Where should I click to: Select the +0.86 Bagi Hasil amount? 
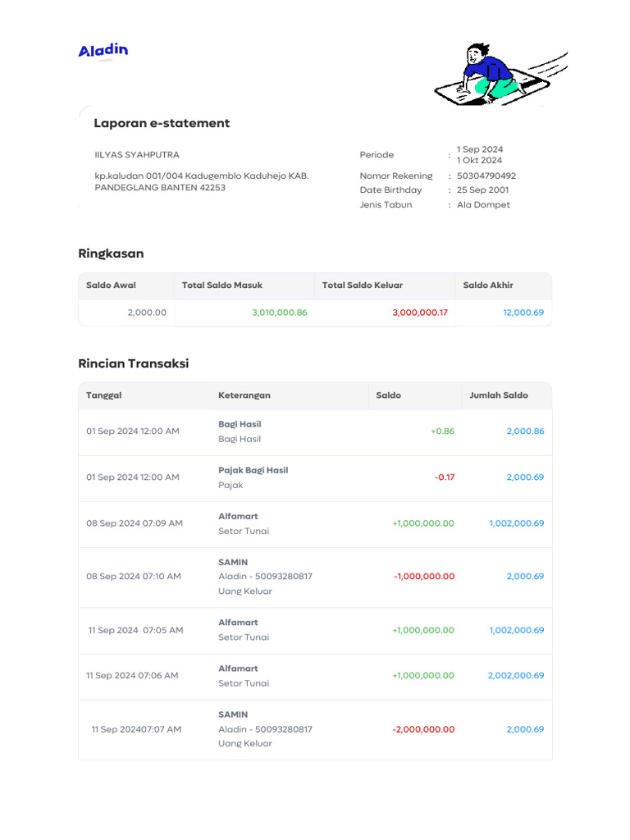(x=442, y=431)
